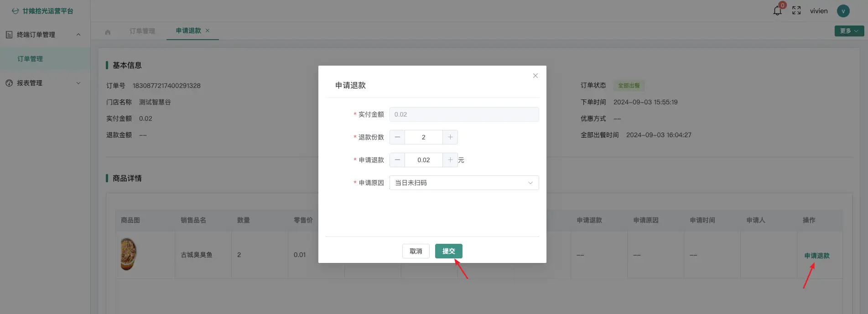Viewport: 868px width, 314px height.
Task: Toggle fullscreen mode icon
Action: pos(796,10)
